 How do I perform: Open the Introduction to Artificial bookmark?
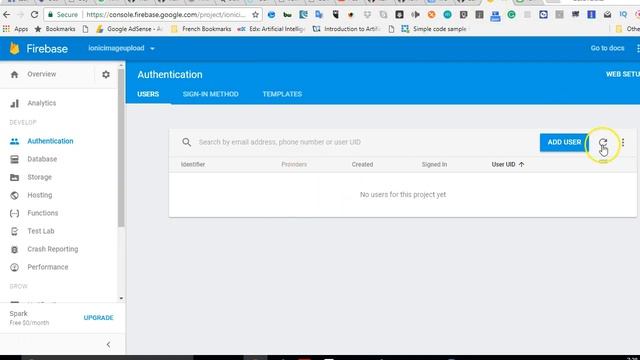pos(347,29)
